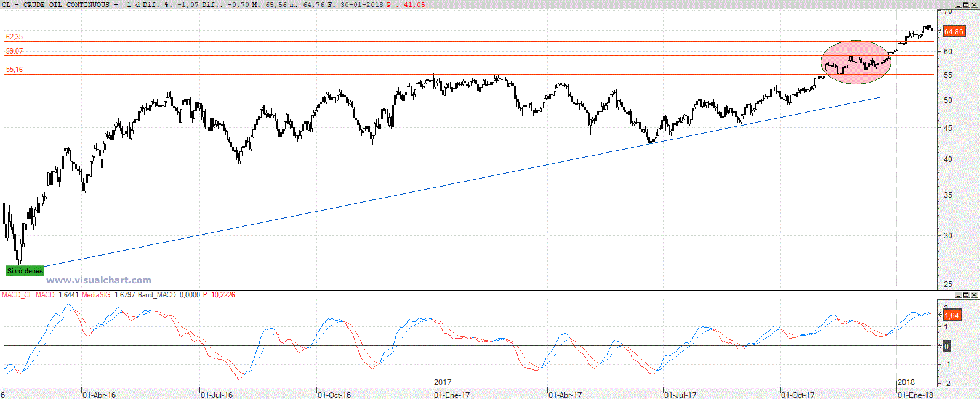The image size is (980, 399).
Task: Minimize the main price chart panel
Action: click(958, 4)
